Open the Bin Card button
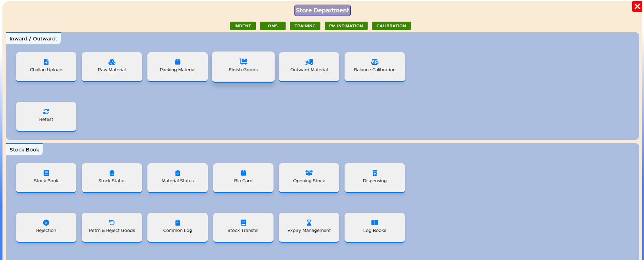Viewport: 644px width, 260px height. (x=243, y=178)
